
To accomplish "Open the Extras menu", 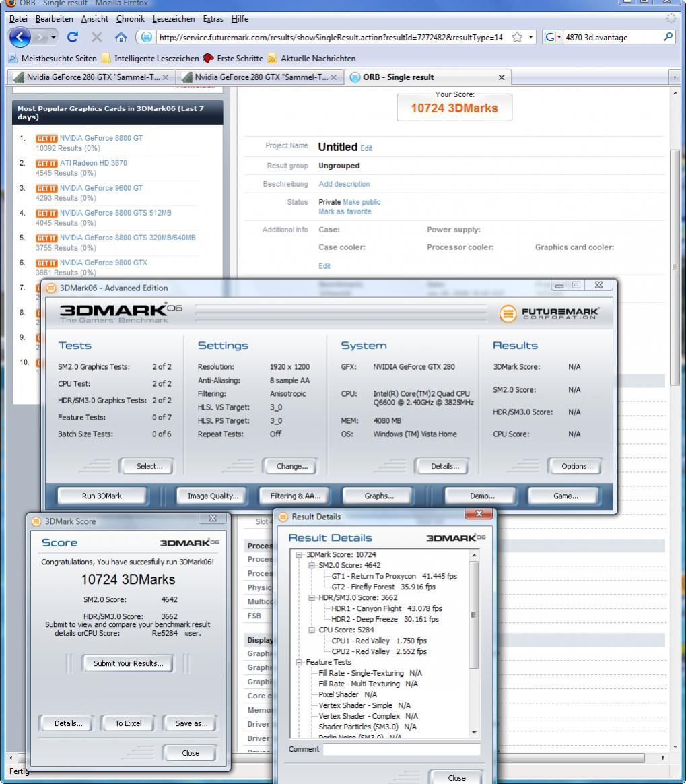I will [x=213, y=19].
